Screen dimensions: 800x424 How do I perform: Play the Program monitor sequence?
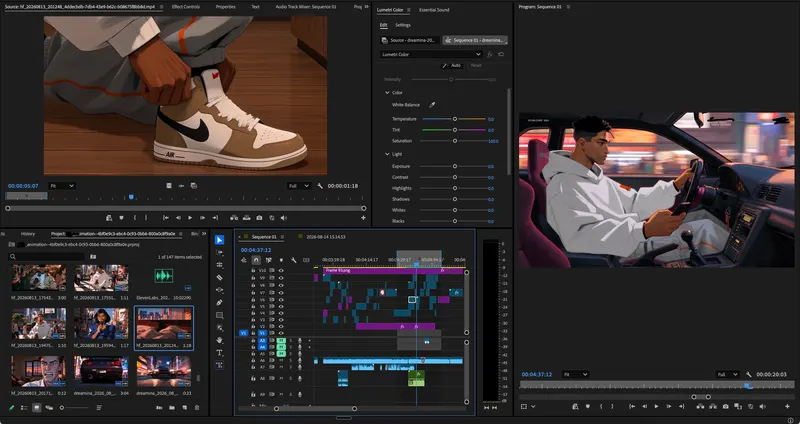click(656, 407)
